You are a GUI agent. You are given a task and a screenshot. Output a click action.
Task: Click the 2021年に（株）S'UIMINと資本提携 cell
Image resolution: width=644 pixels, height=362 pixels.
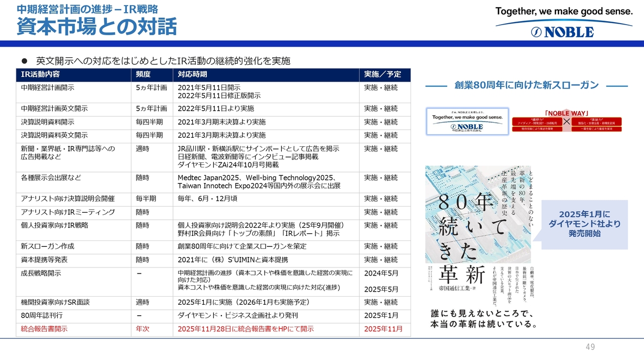pyautogui.click(x=233, y=260)
